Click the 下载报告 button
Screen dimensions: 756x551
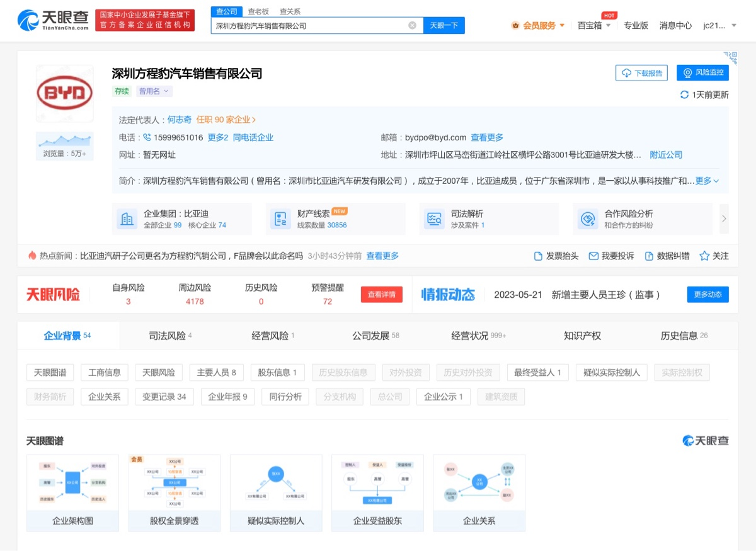tap(641, 72)
